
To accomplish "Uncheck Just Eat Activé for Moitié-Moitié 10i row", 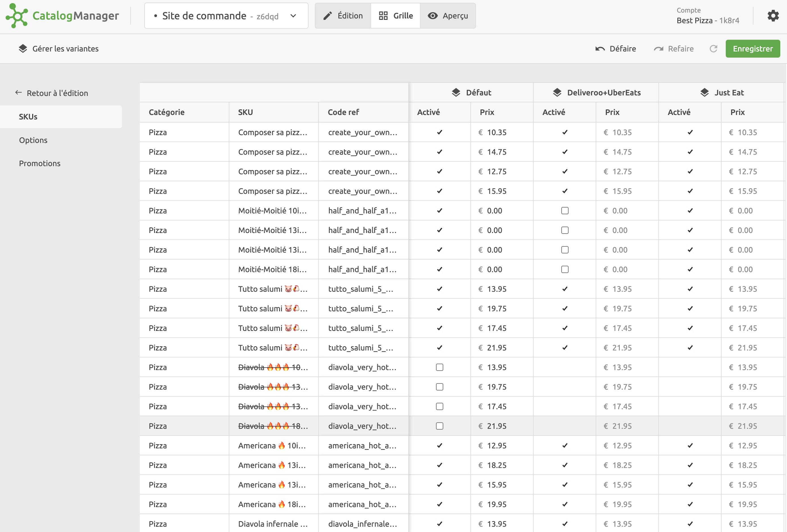I will tap(690, 211).
